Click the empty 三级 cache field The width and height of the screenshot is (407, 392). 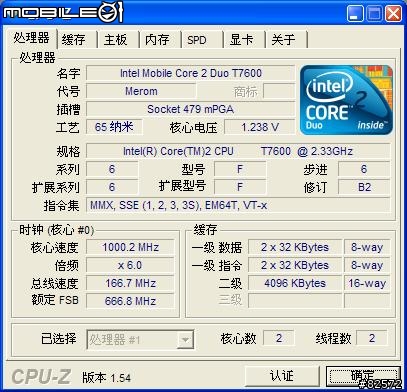pos(295,301)
